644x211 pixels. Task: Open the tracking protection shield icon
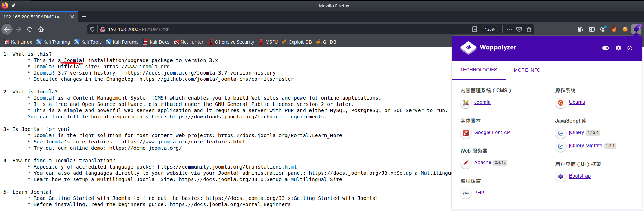(x=92, y=29)
